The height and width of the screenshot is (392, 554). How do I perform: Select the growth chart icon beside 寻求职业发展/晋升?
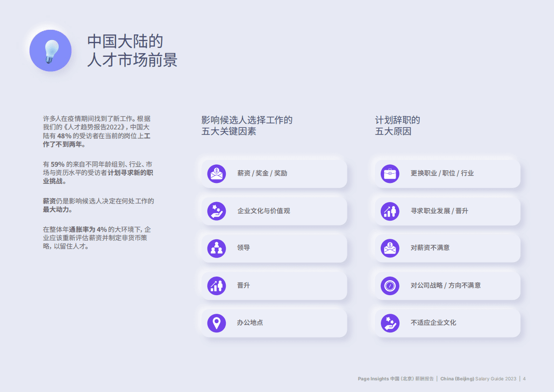coord(390,210)
